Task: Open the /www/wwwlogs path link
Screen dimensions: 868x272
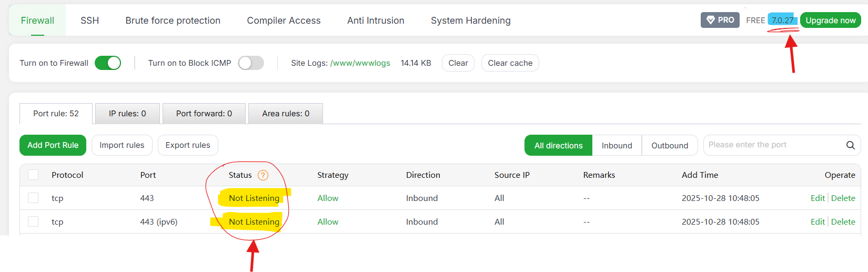Action: tap(360, 63)
